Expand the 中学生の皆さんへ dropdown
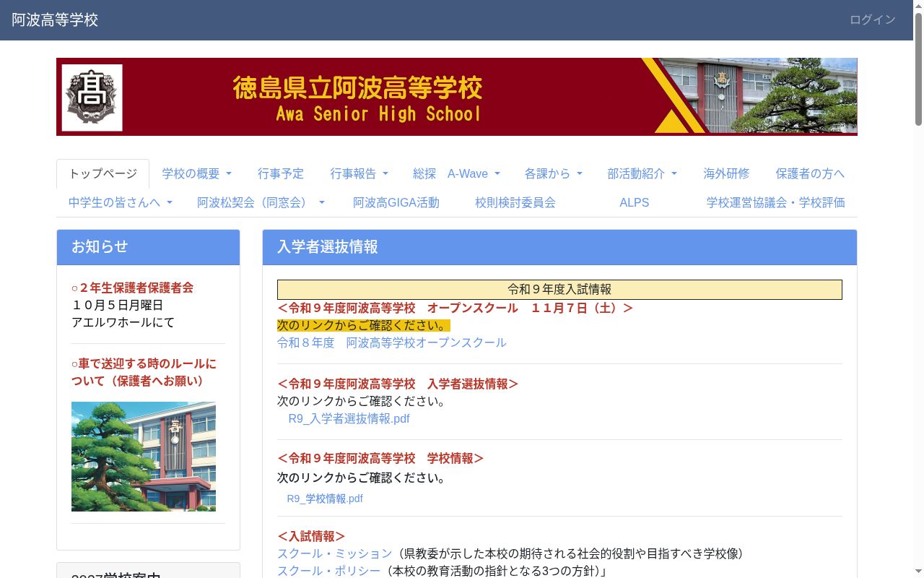924x578 pixels. coord(121,202)
